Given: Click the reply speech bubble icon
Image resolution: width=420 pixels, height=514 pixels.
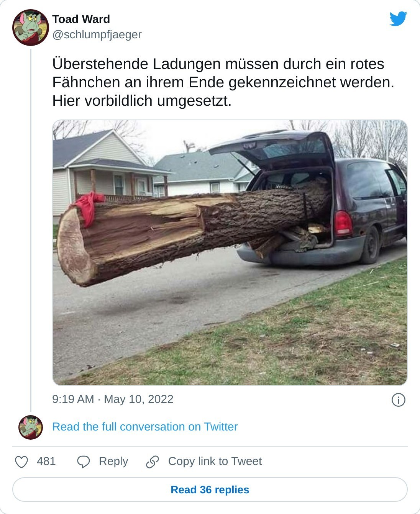Looking at the screenshot, I should (84, 462).
